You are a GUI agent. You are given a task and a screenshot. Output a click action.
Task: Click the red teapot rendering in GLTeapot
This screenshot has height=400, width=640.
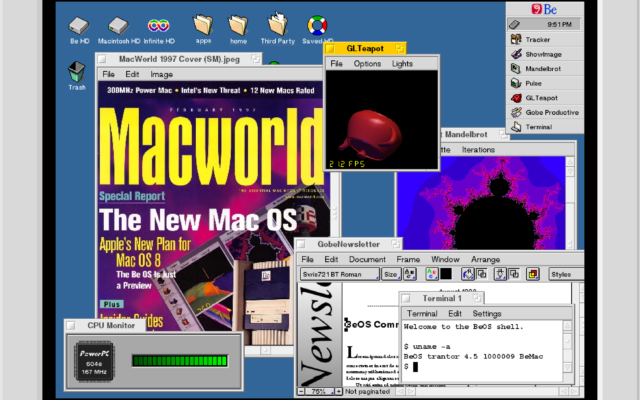coord(369,133)
